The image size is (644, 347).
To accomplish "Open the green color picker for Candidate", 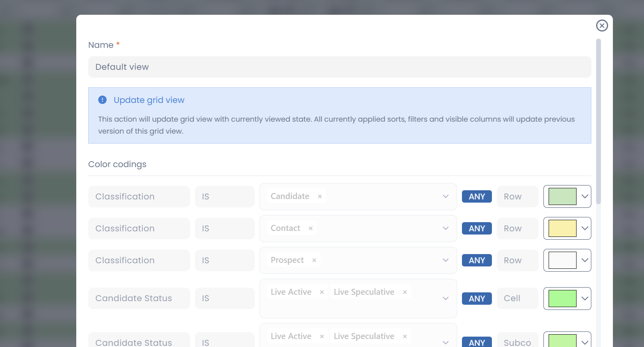I will click(567, 197).
